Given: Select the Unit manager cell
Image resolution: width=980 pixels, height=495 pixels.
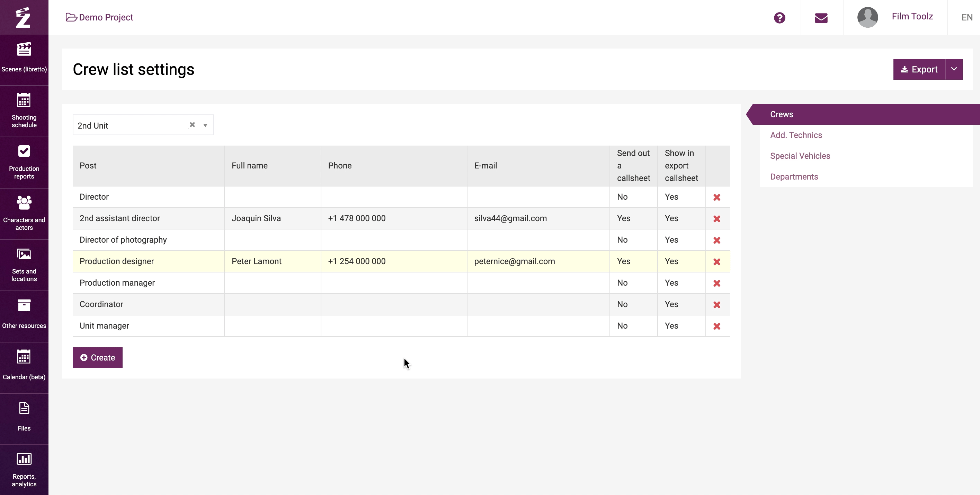Looking at the screenshot, I should coord(148,326).
